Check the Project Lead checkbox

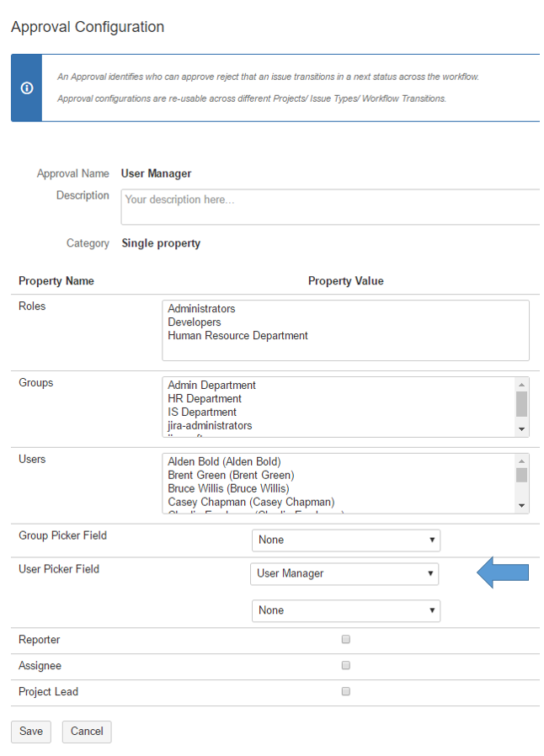[345, 692]
